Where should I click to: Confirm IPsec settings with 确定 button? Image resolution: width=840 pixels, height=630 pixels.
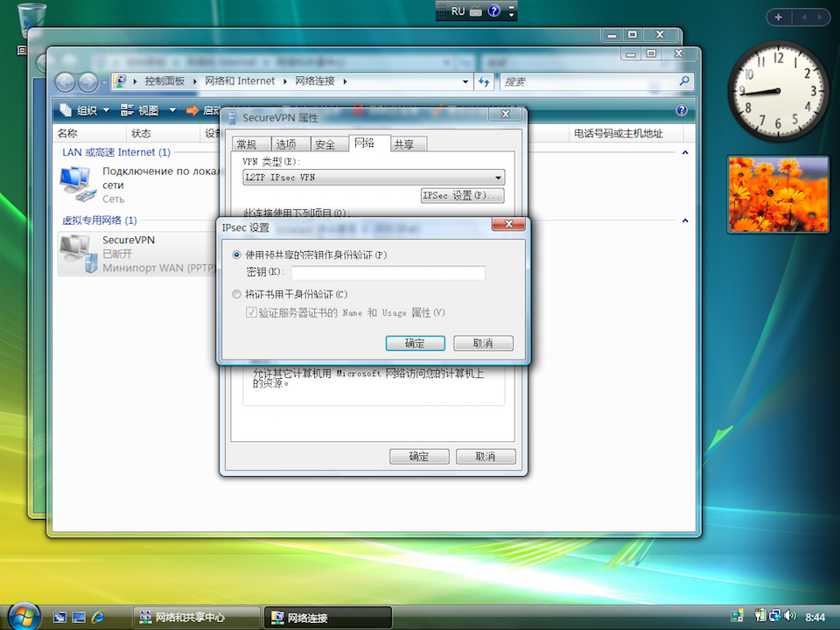[x=415, y=343]
